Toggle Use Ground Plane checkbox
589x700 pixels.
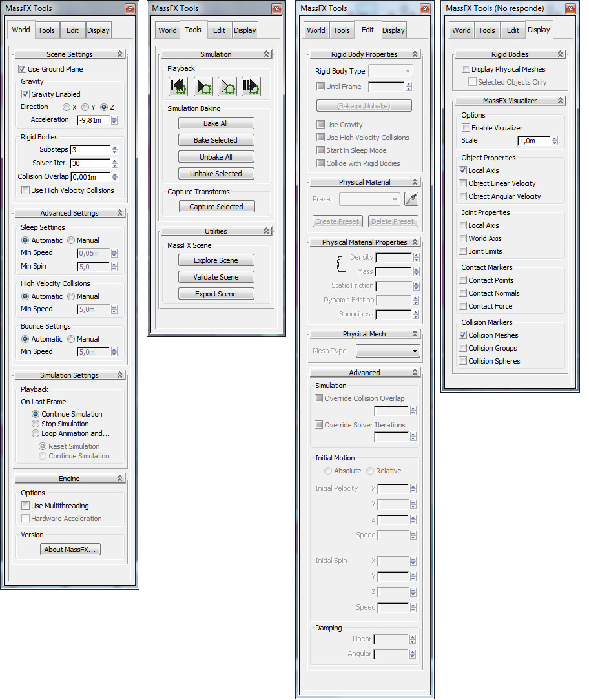click(x=22, y=68)
